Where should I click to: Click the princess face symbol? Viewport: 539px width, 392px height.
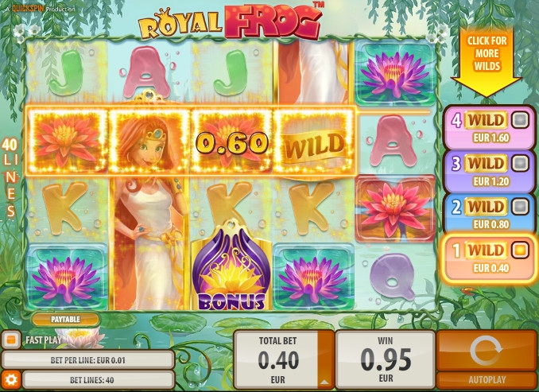click(x=148, y=141)
